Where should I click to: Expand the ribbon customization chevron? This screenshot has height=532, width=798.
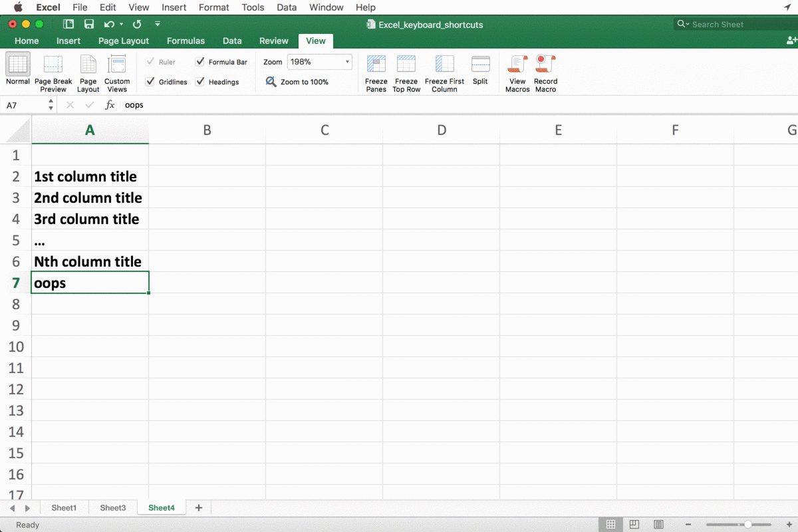[157, 23]
